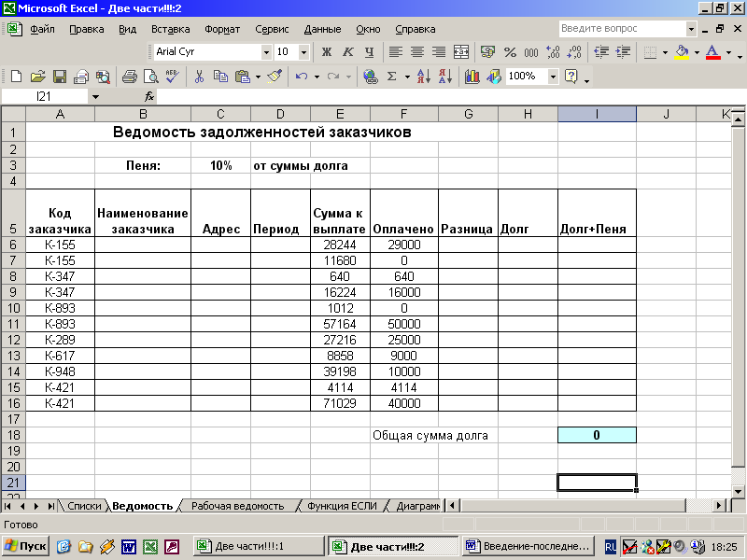Open print preview

point(151,77)
